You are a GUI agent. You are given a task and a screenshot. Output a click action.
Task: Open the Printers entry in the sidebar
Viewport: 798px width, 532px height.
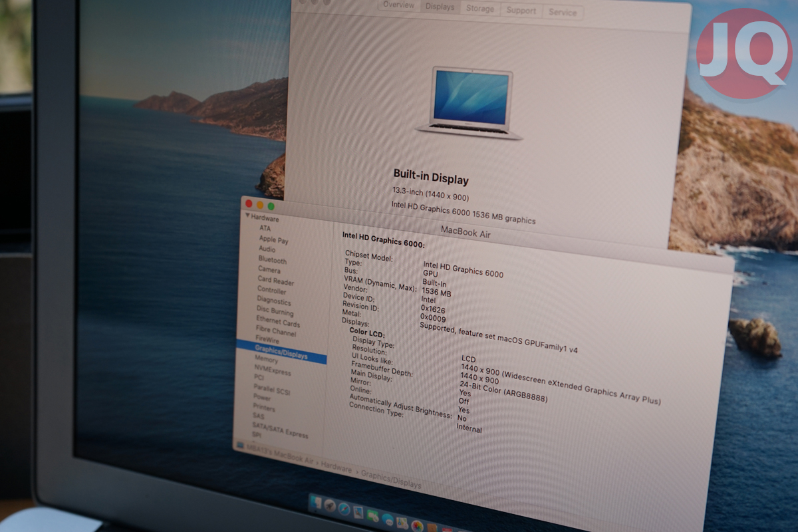click(264, 407)
